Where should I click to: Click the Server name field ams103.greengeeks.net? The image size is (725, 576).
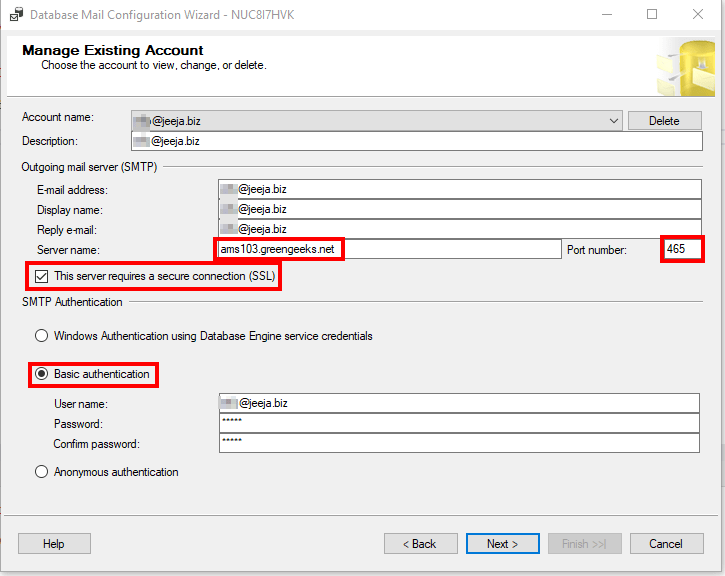(390, 249)
